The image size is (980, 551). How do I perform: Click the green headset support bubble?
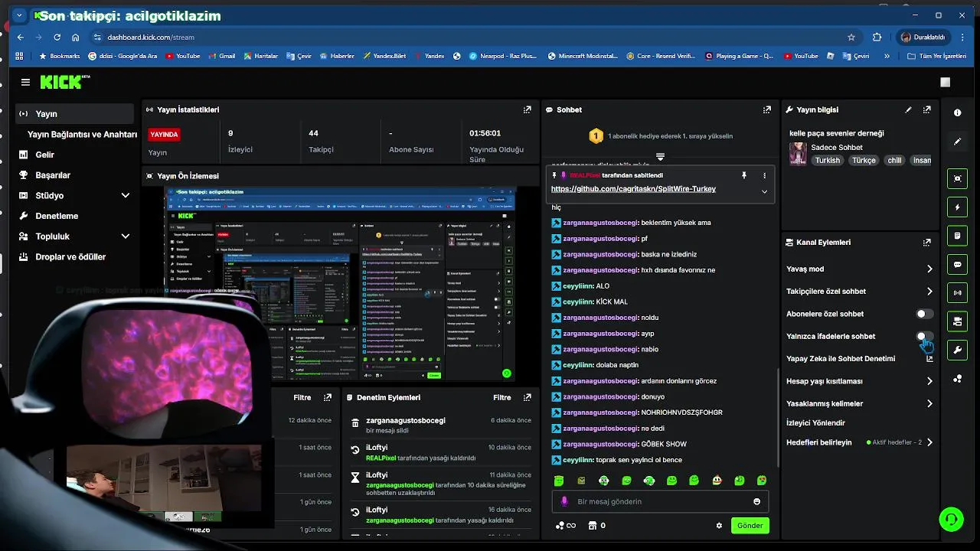[x=951, y=519]
